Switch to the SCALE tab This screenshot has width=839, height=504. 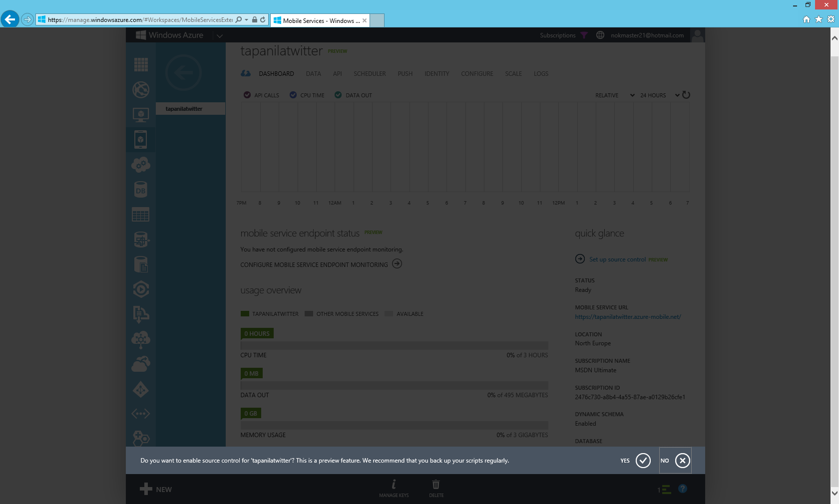click(x=513, y=74)
